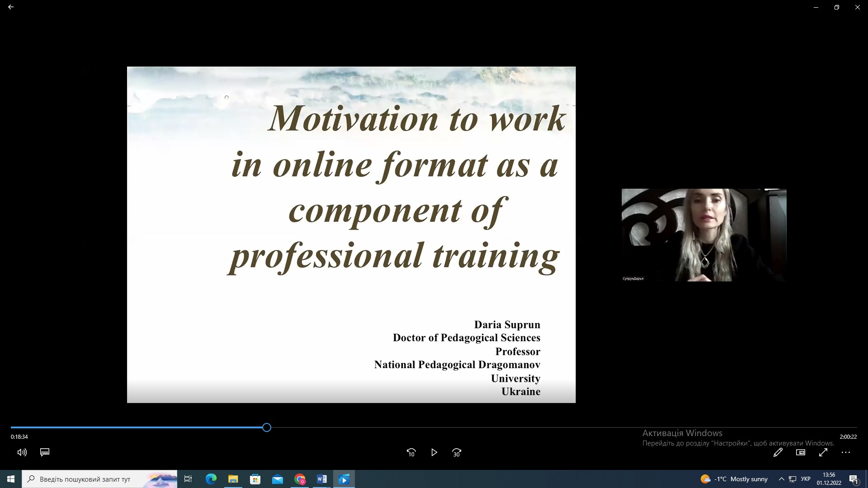The image size is (868, 488).
Task: Open the Windows Start menu
Action: click(11, 479)
